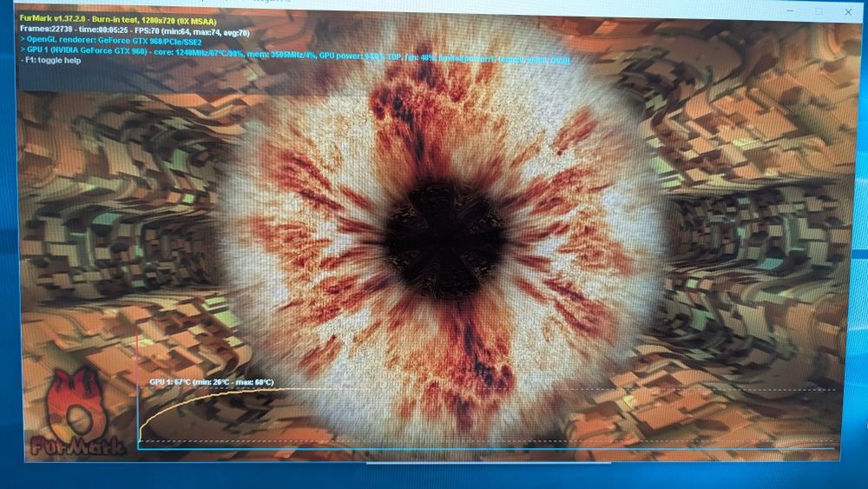The height and width of the screenshot is (489, 868).
Task: Click the Frames:22739 time and FPS line
Action: point(135,31)
